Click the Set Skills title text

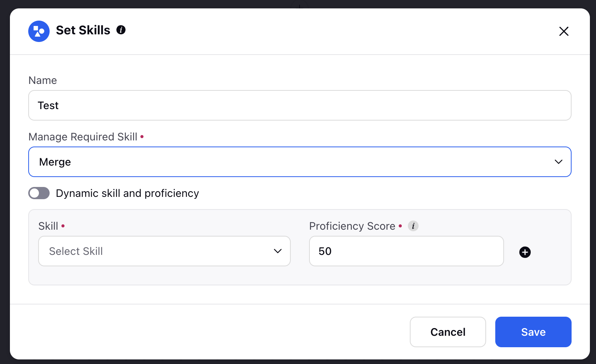tap(83, 30)
